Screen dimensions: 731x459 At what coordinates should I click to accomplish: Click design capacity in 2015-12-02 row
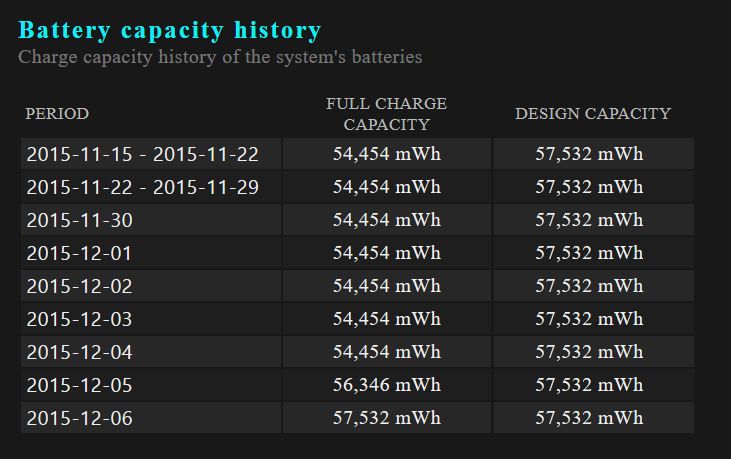(594, 286)
